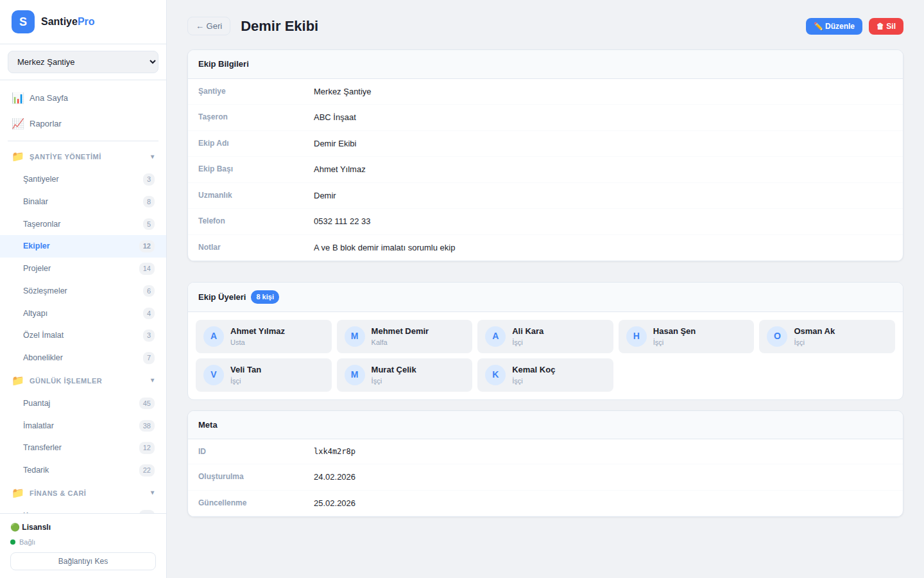Click Bağlantıyı Kes disconnect button
Screen dimensions: 924x578
click(83, 561)
